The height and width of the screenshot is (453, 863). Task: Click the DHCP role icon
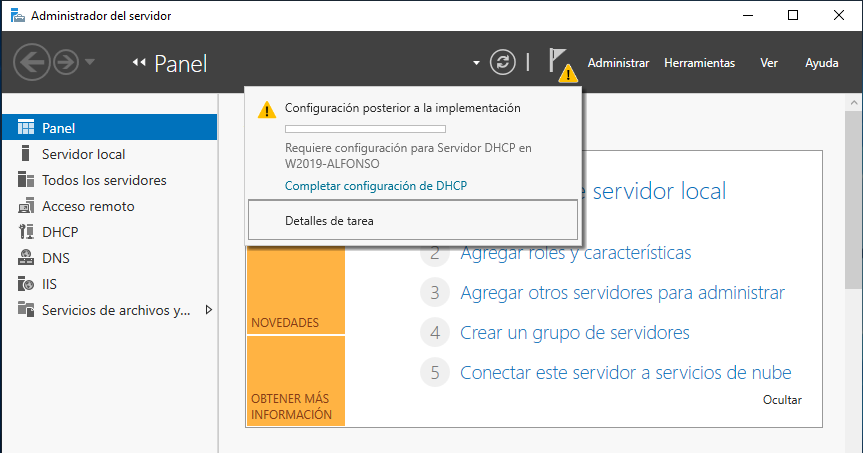tap(26, 231)
